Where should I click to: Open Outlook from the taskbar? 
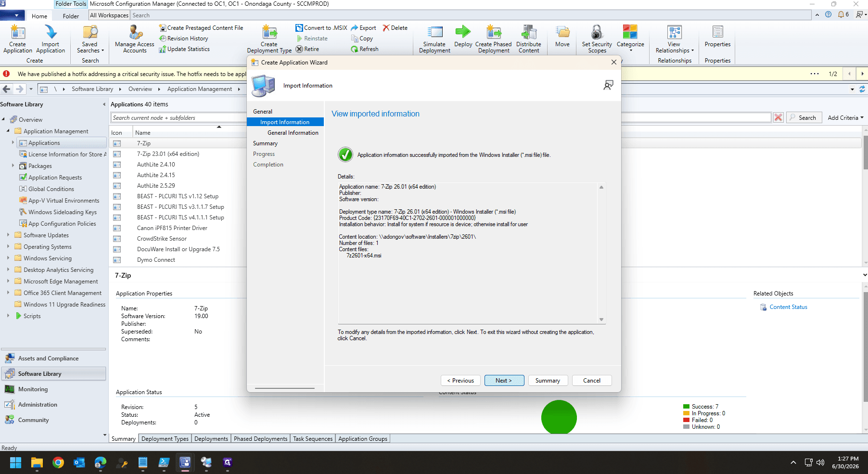point(79,462)
